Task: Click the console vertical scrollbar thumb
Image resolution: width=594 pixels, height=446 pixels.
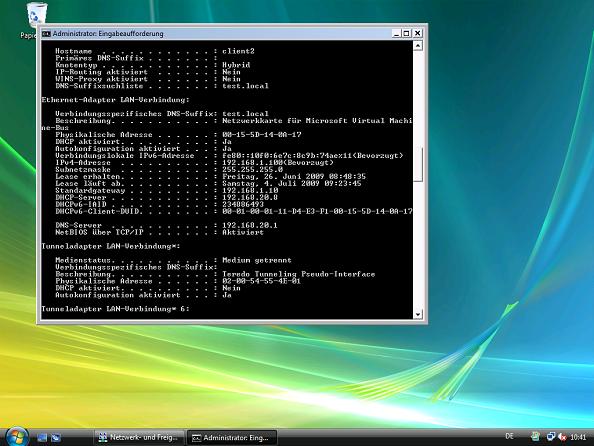Action: tap(417, 164)
